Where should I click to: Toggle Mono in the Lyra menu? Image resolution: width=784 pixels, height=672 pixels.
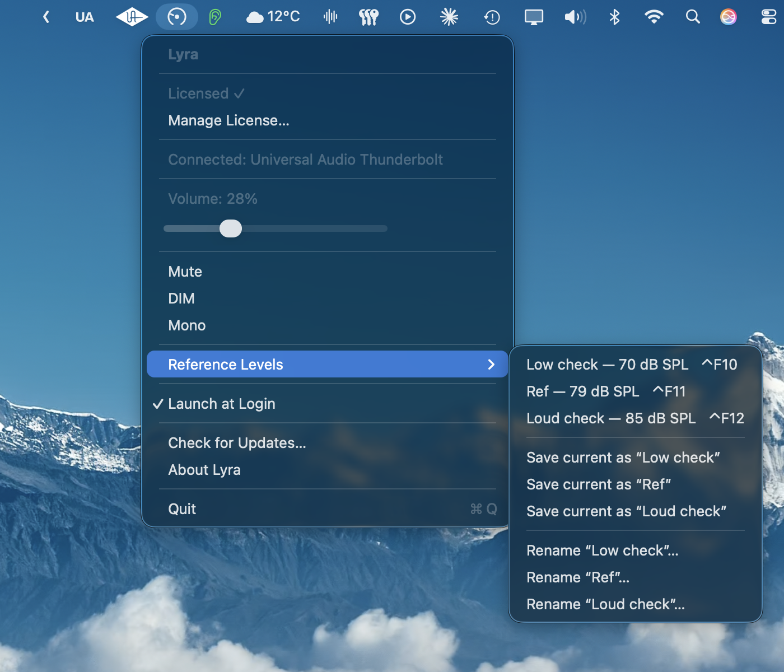tap(328, 325)
